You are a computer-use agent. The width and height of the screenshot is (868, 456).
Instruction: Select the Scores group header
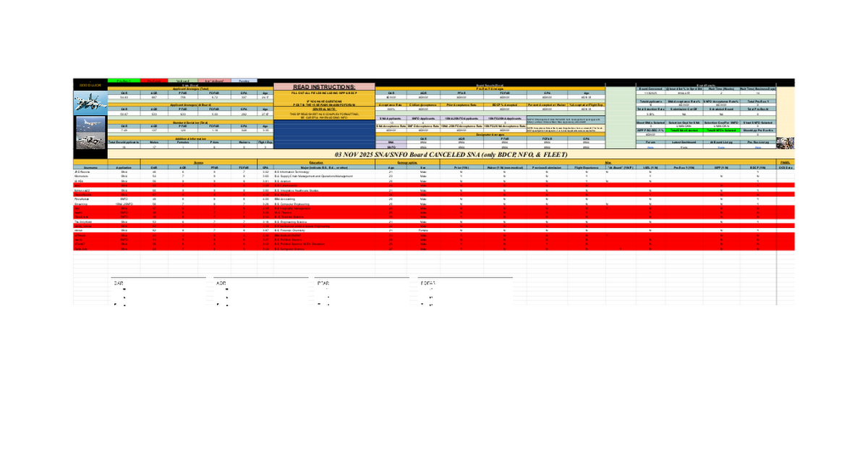tap(198, 161)
